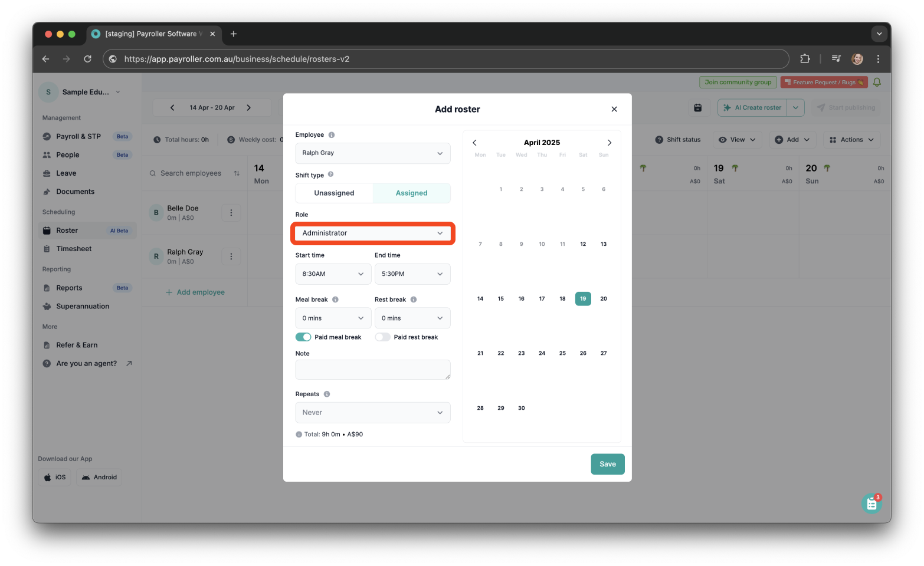The image size is (924, 566).
Task: Open the End time dropdown
Action: (x=412, y=274)
